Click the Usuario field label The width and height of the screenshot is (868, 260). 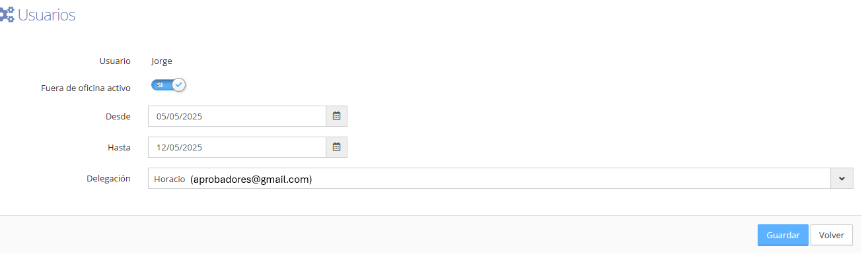(115, 61)
